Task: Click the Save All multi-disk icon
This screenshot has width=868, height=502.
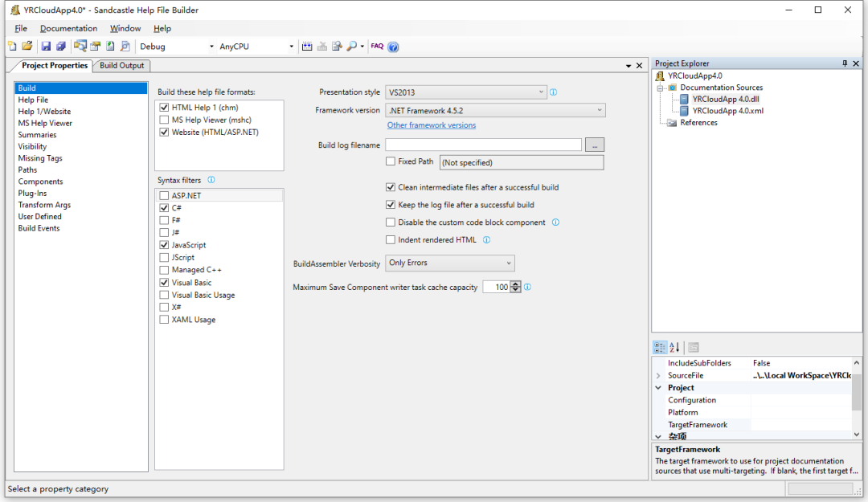Action: pyautogui.click(x=60, y=47)
